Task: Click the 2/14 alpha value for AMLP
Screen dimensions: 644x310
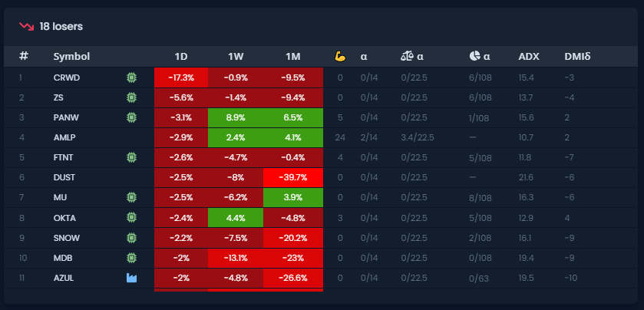Action: point(368,137)
